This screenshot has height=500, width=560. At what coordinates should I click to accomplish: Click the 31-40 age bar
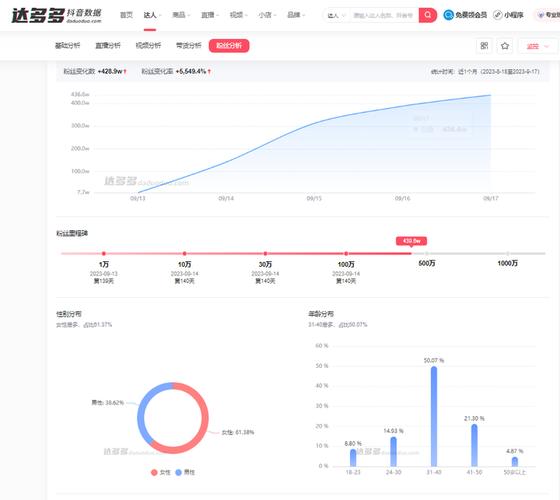click(434, 416)
